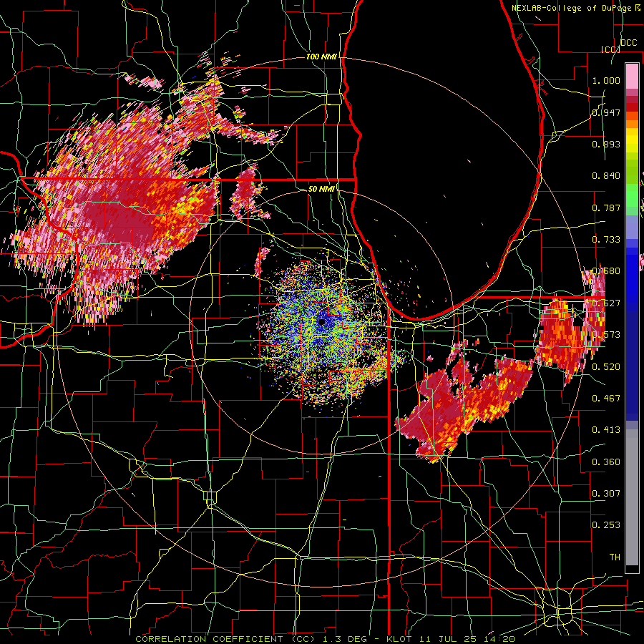Select the 0.413 scale value
Screen dimensions: 644x644
coord(606,430)
